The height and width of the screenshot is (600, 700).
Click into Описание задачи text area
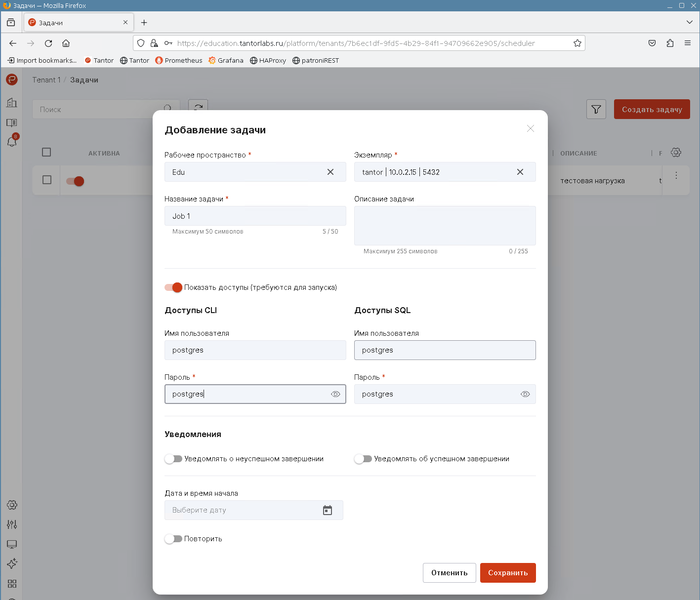(445, 226)
